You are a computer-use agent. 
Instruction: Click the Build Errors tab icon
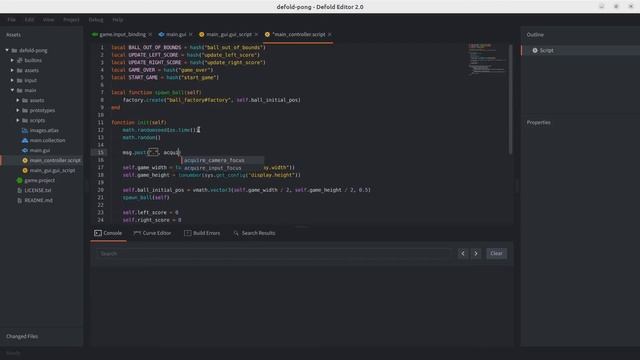coord(187,233)
